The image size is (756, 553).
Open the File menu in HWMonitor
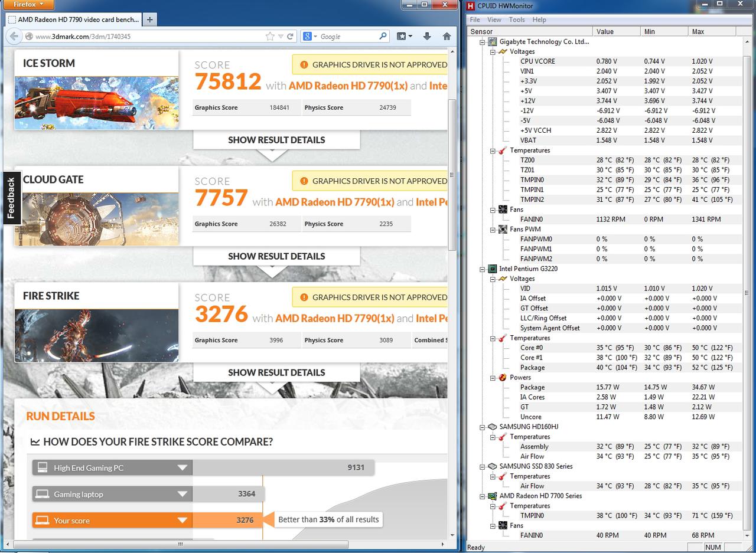475,19
